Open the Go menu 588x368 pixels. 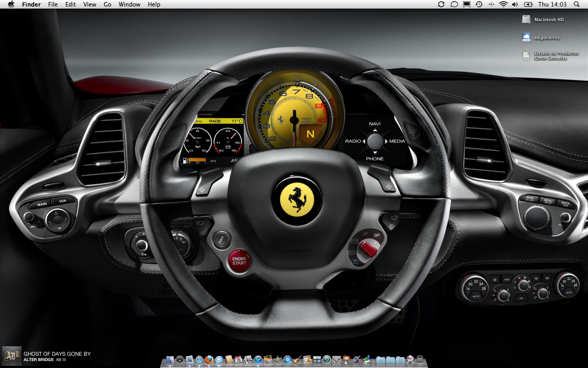[x=107, y=4]
